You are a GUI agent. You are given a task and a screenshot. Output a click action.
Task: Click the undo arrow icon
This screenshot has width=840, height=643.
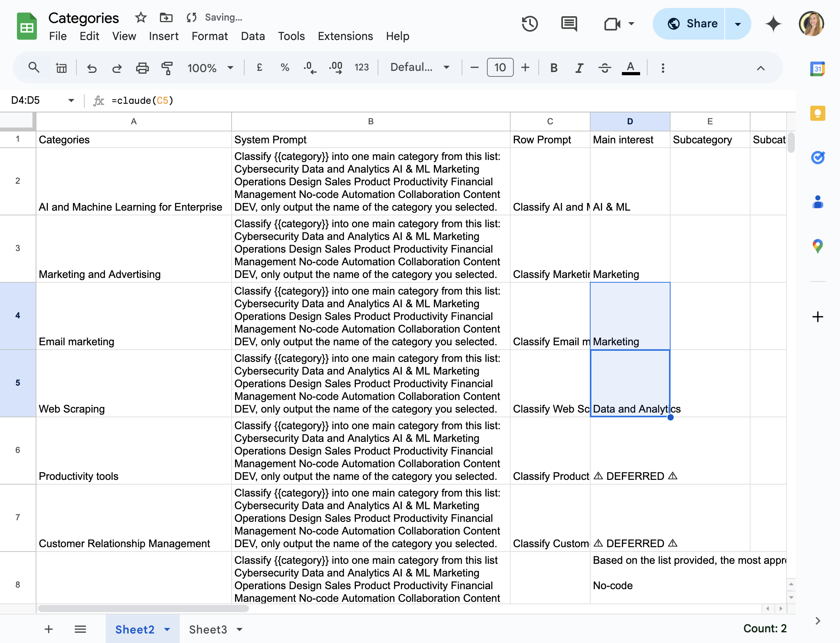tap(92, 68)
